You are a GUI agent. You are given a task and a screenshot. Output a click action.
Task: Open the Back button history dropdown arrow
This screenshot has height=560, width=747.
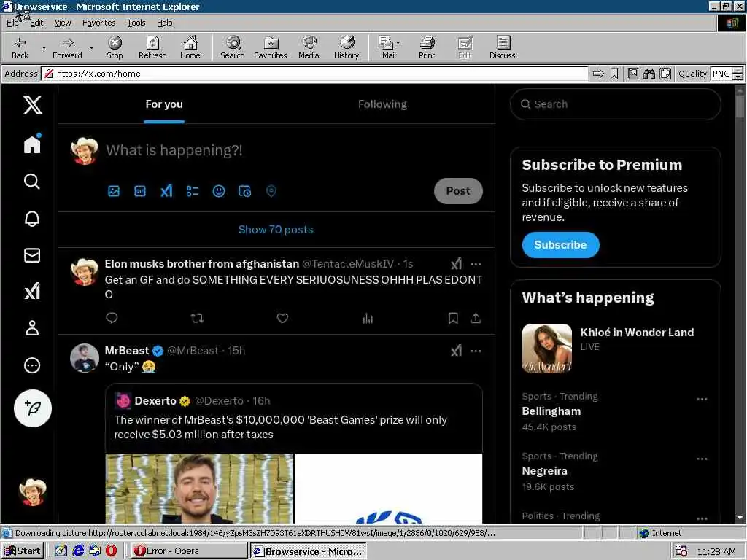44,47
